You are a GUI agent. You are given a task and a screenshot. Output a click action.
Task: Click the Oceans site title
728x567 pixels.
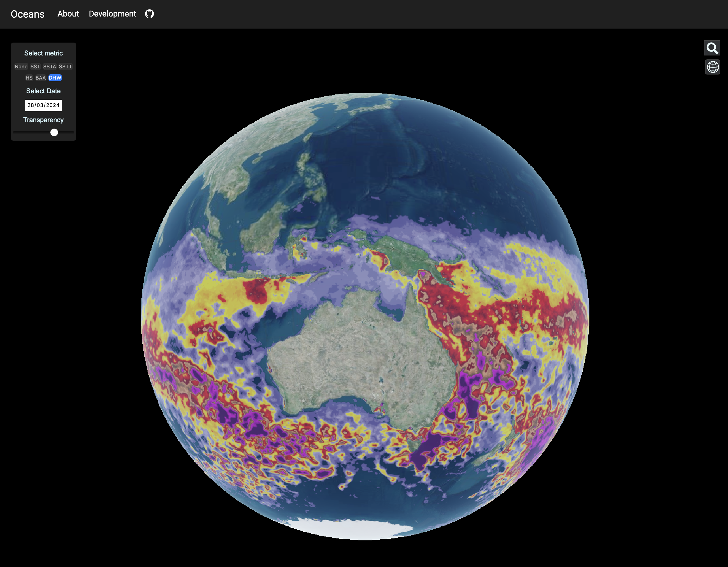(28, 14)
